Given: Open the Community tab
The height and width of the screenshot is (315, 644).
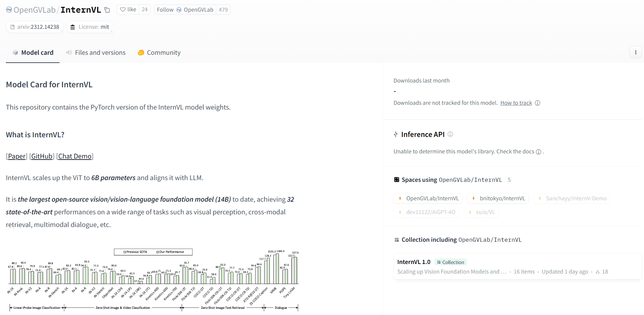Looking at the screenshot, I should [x=159, y=52].
